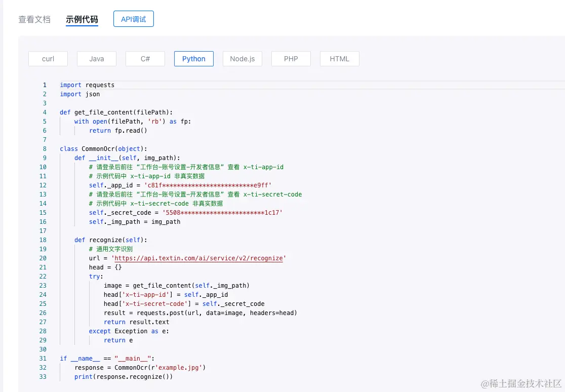Select the Python language tab
Screen dimensions: 565x392
pos(194,59)
